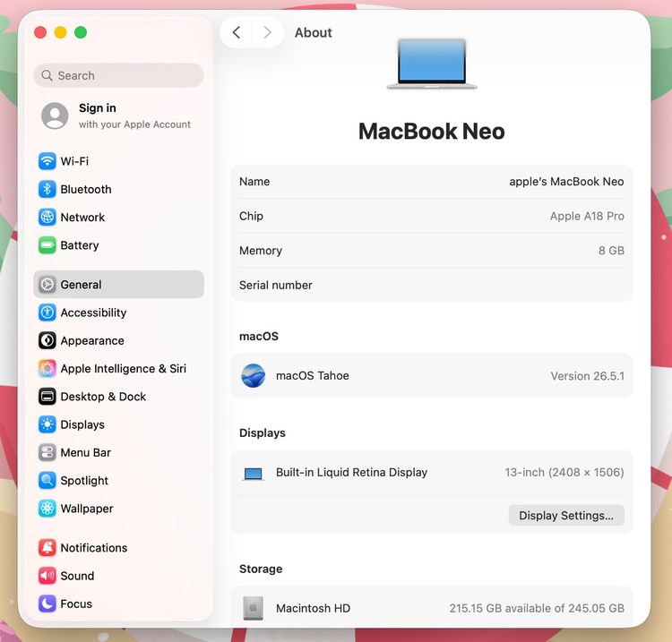The height and width of the screenshot is (642, 672).
Task: Click the About title in toolbar
Action: pyautogui.click(x=314, y=32)
